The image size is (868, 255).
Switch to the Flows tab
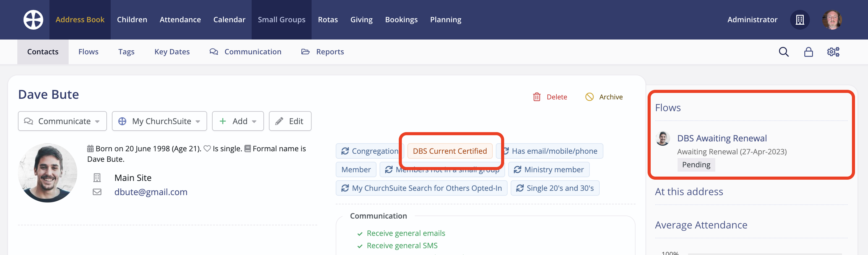[88, 52]
